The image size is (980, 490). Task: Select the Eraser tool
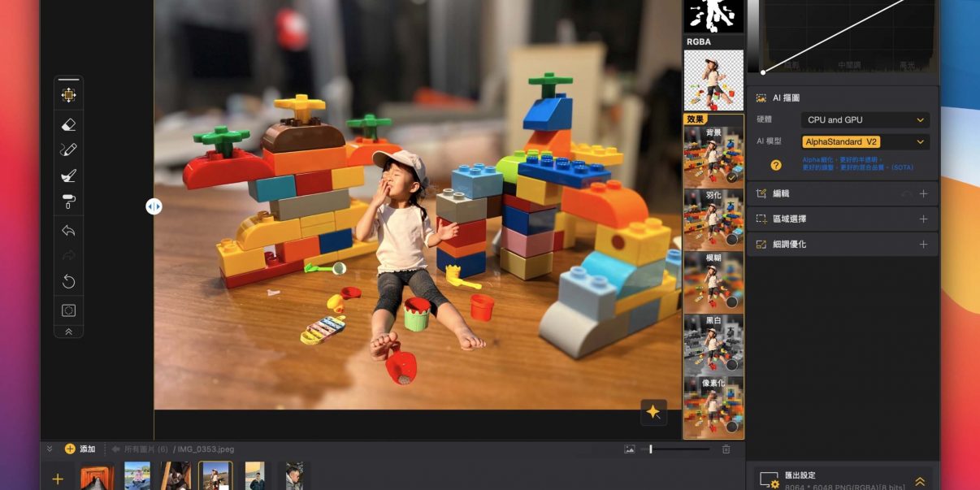68,124
